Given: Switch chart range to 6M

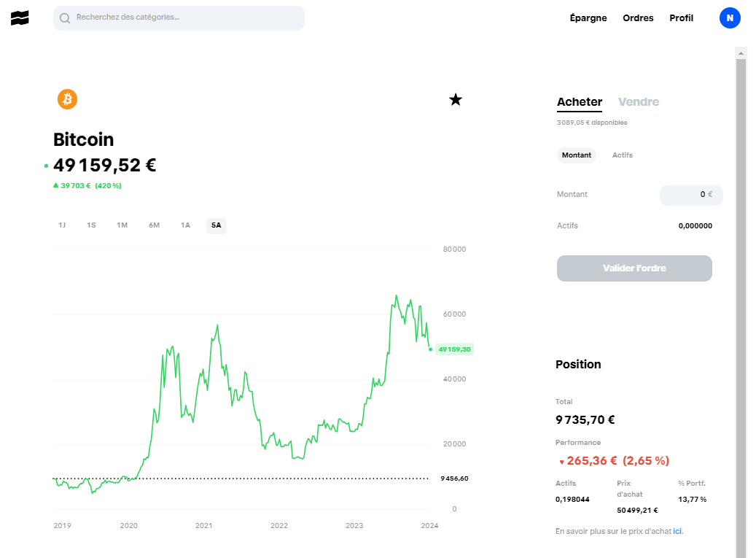Looking at the screenshot, I should [154, 225].
